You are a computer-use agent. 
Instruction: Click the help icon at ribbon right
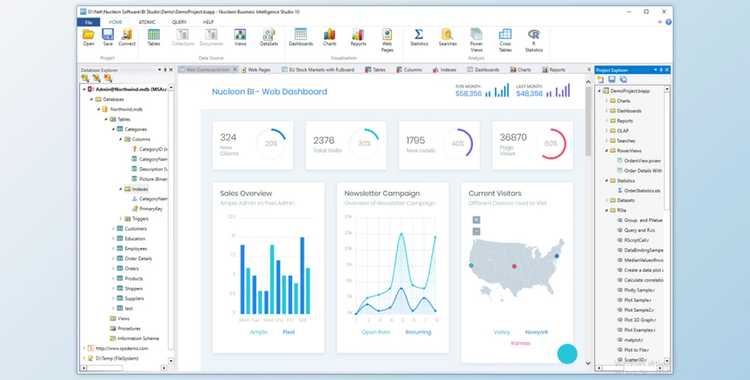(x=668, y=22)
